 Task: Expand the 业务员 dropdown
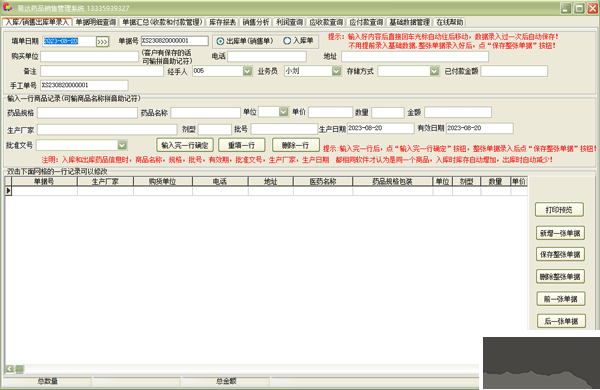point(336,71)
